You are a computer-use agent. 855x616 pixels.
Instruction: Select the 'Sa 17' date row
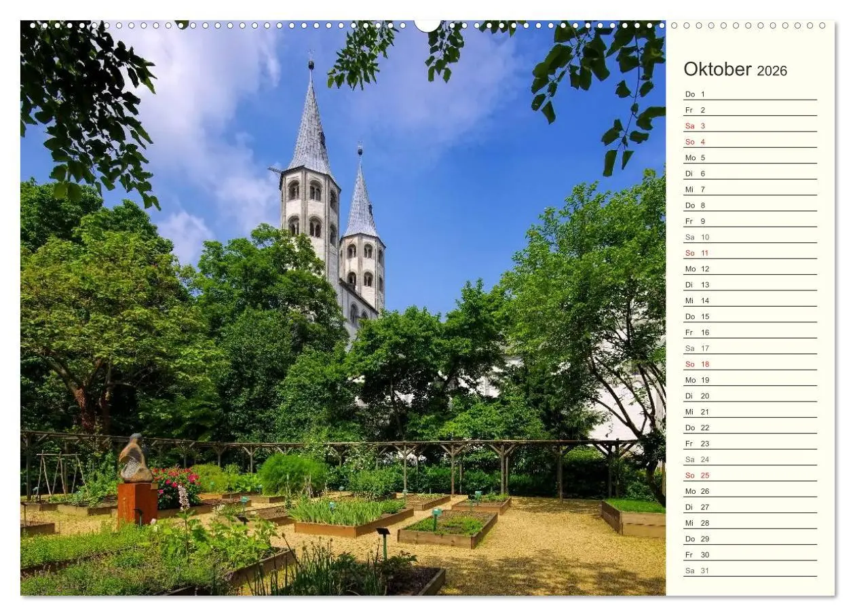coord(750,348)
